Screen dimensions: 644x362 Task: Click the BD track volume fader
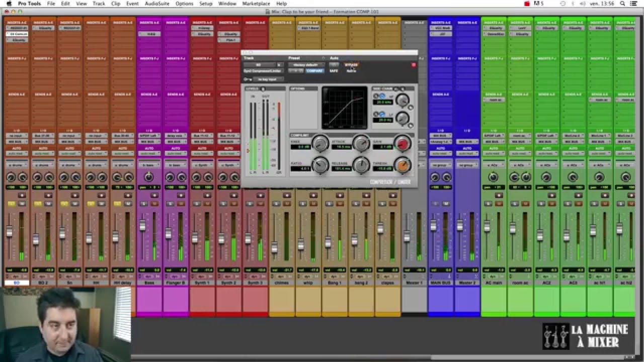click(9, 232)
